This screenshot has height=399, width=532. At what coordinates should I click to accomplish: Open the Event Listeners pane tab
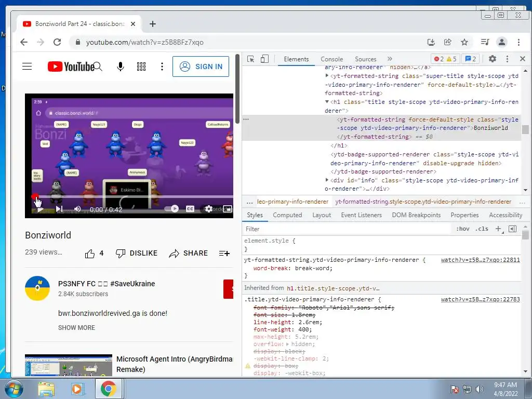point(362,215)
